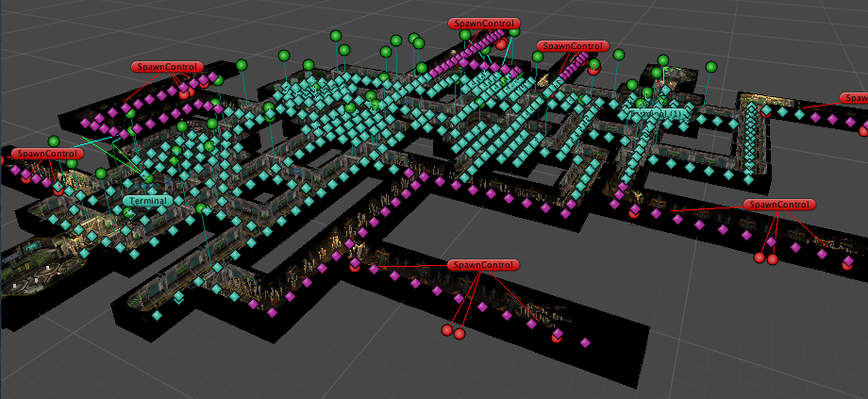
Task: Select topmost SpawnControl label in scene
Action: point(484,24)
